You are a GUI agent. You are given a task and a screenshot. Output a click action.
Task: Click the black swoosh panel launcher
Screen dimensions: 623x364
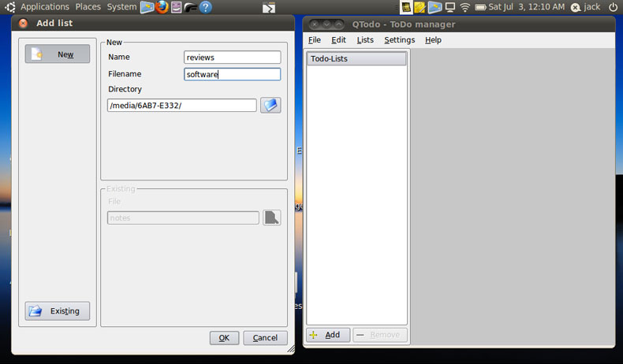coord(191,7)
